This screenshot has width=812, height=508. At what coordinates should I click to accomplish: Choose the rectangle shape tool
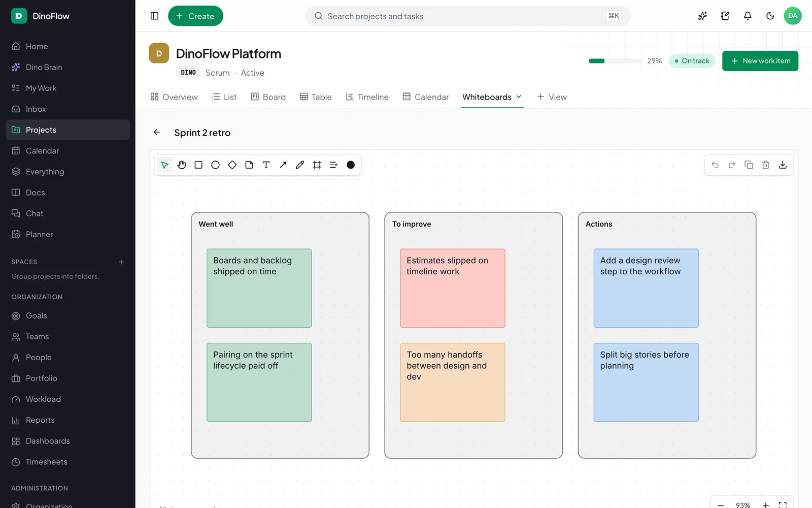[198, 165]
